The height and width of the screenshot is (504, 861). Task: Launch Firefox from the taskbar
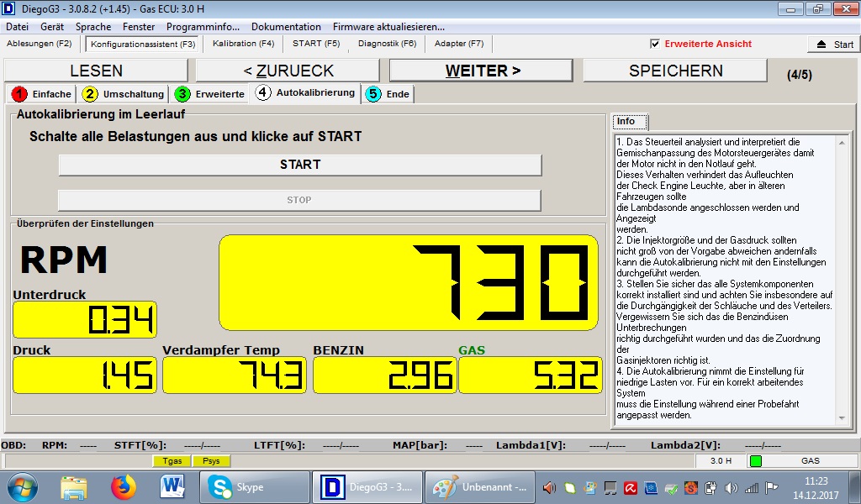click(x=124, y=486)
